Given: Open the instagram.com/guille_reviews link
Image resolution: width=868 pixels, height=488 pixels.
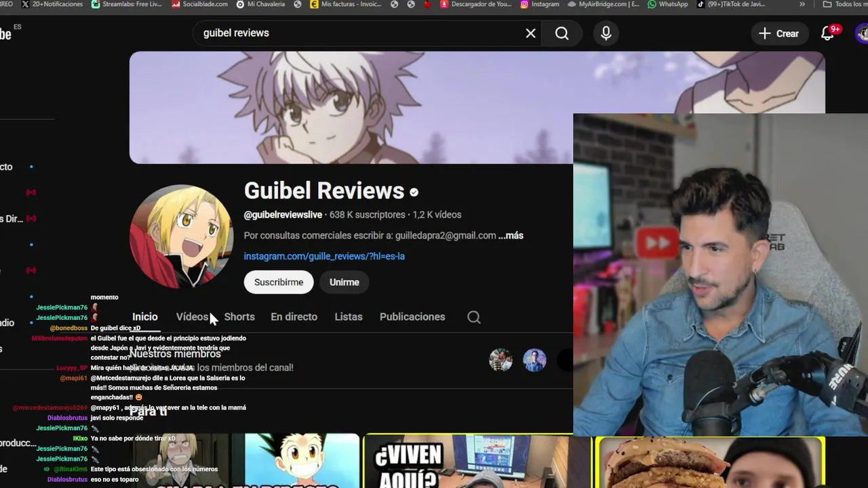Looking at the screenshot, I should 324,256.
